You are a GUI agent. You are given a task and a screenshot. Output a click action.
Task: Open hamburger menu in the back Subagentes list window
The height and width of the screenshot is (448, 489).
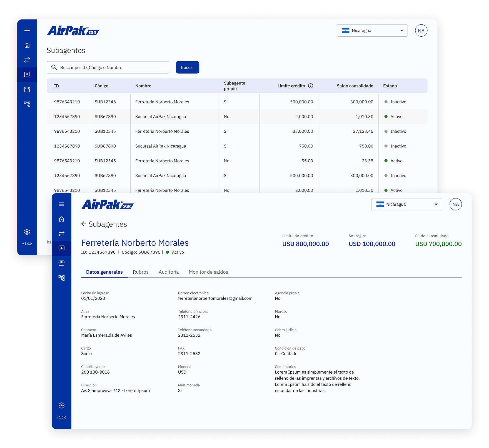coord(27,31)
